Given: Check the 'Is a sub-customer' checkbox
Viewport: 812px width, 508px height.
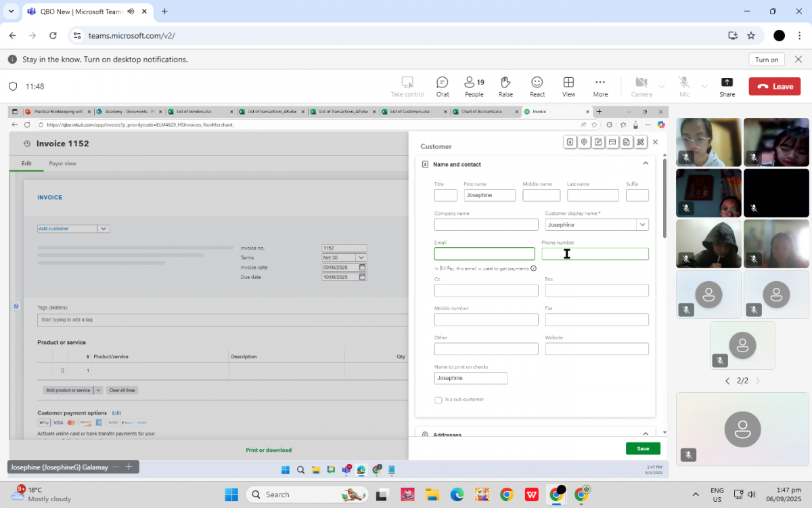Looking at the screenshot, I should (438, 400).
